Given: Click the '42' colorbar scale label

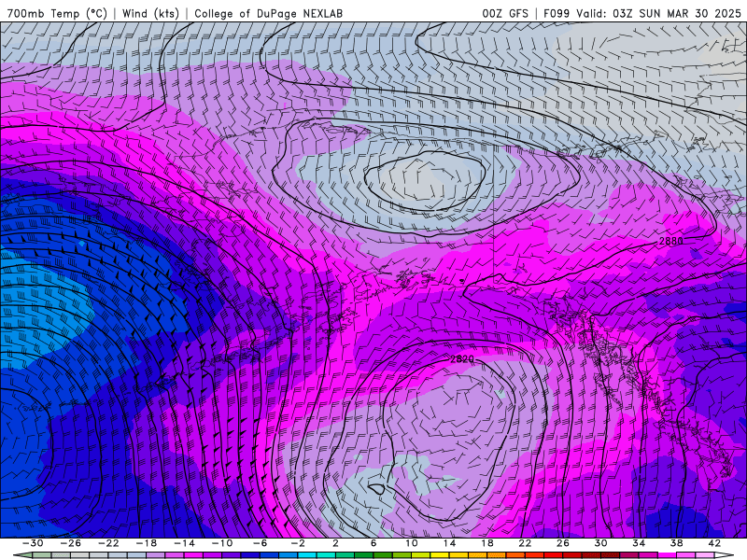Looking at the screenshot, I should [x=714, y=543].
